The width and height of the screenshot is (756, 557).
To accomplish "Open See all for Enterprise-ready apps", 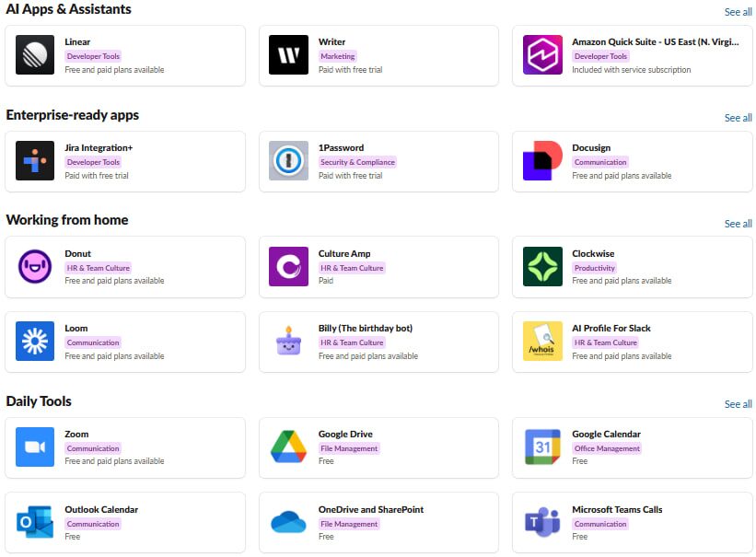I will 738,118.
